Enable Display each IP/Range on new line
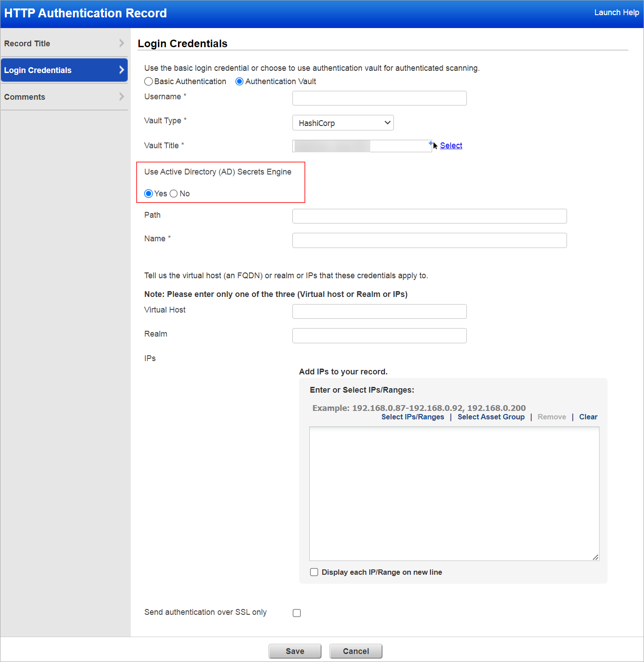This screenshot has height=662, width=644. [314, 572]
